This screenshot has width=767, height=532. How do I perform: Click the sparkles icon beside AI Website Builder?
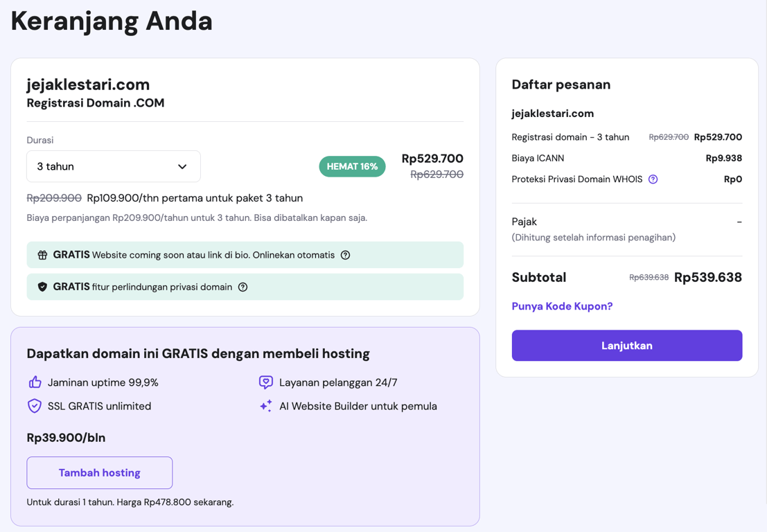pyautogui.click(x=265, y=406)
